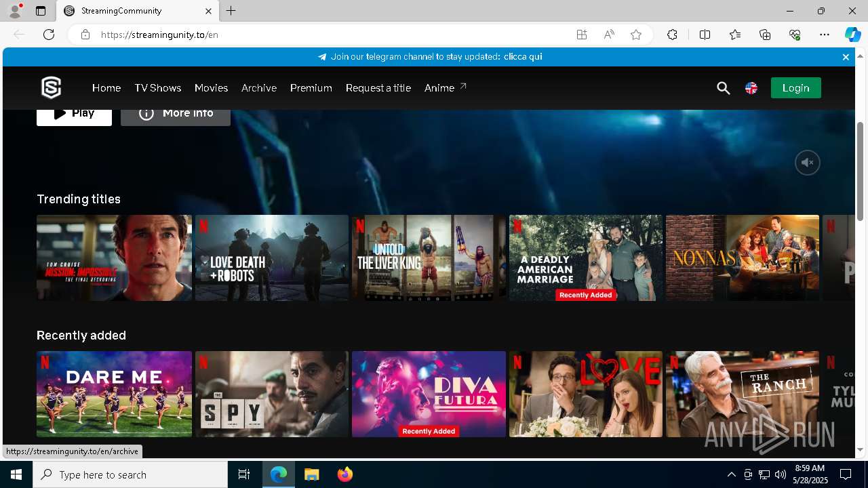Open the Movies section
868x488 pixels.
click(211, 88)
